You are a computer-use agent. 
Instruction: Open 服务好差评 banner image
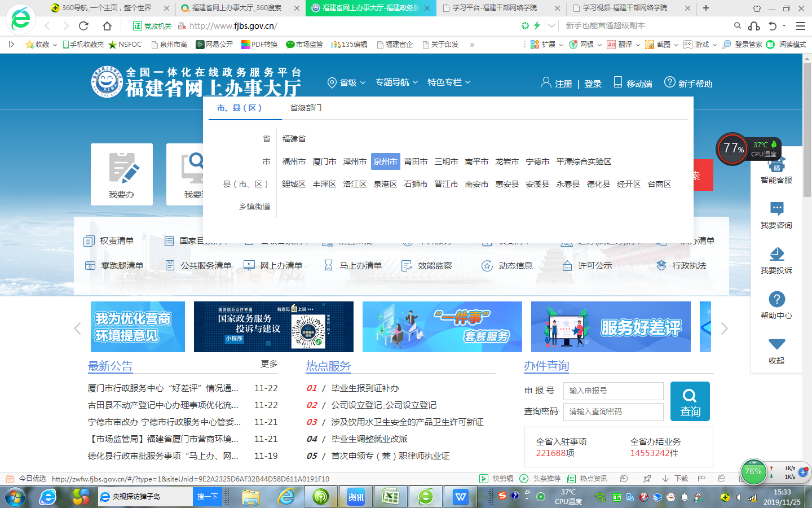click(x=611, y=327)
